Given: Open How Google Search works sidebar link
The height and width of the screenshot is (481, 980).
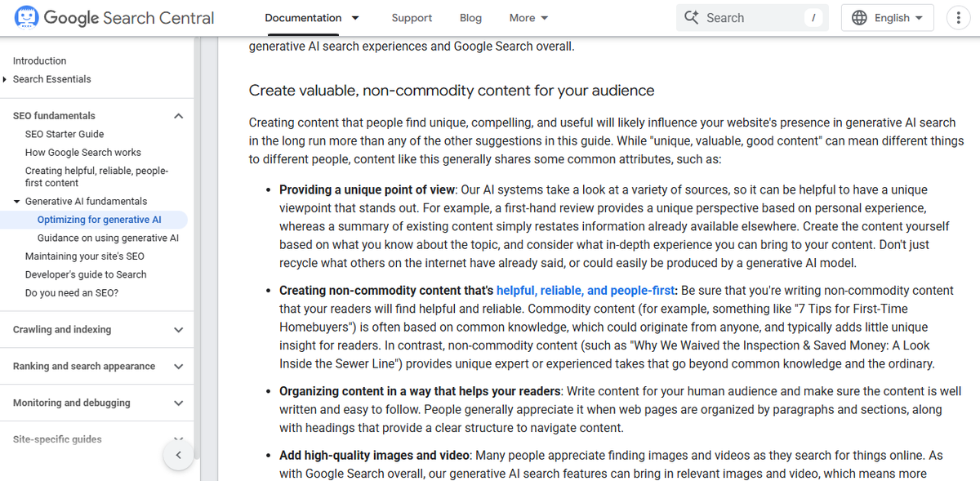Looking at the screenshot, I should click(83, 153).
